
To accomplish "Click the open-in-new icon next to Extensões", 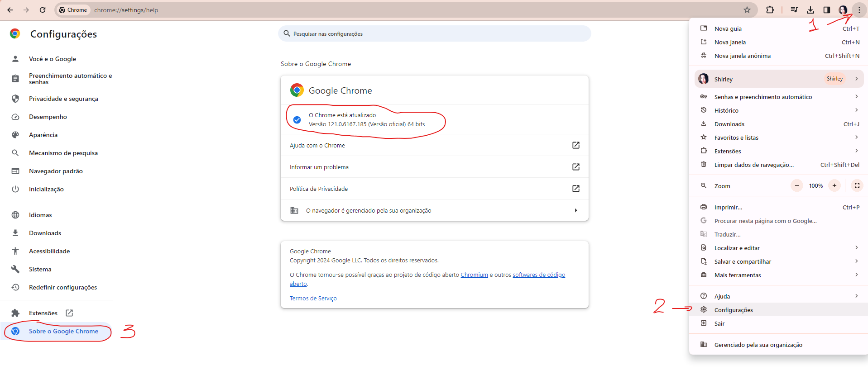I will pyautogui.click(x=69, y=313).
